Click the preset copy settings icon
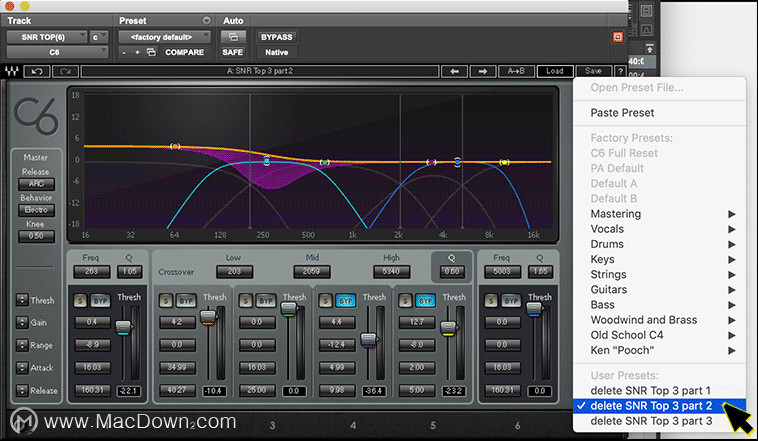Viewport: 758px width, 441px height. click(x=151, y=52)
